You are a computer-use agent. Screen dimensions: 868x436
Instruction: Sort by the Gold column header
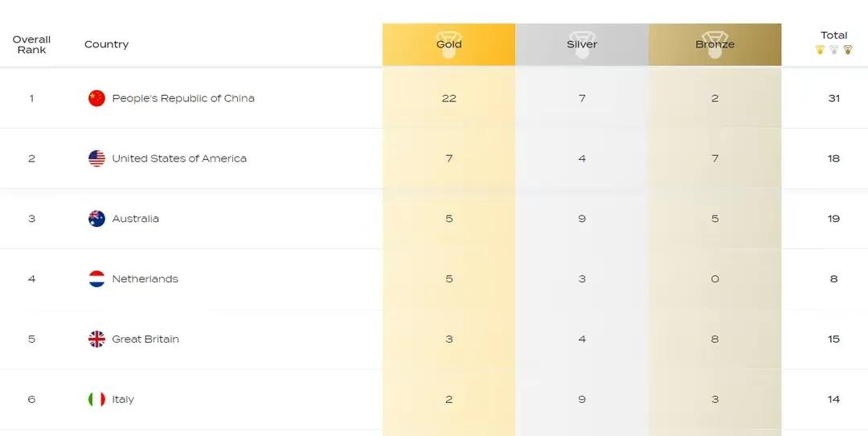(449, 44)
